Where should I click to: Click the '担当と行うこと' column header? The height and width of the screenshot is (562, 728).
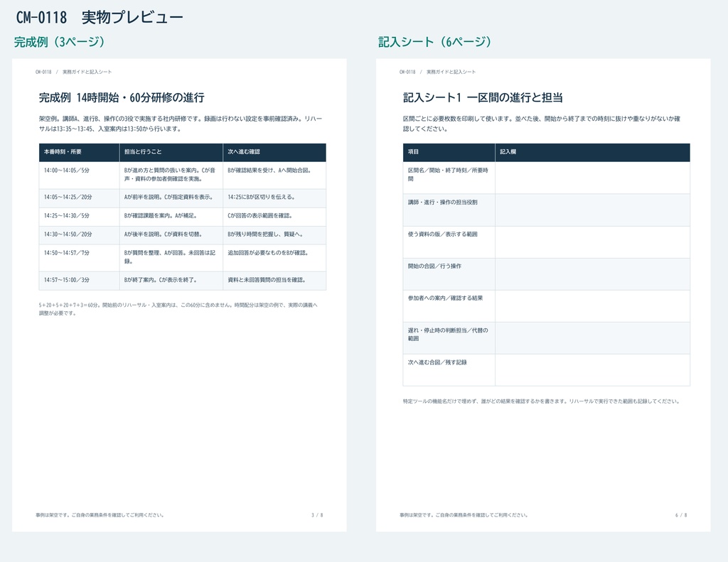click(x=171, y=152)
